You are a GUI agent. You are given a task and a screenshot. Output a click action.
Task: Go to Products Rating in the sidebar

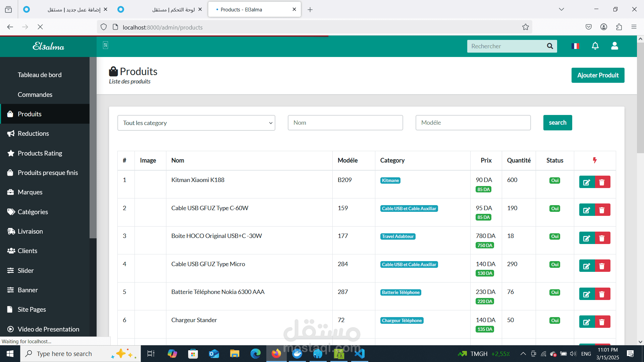pyautogui.click(x=40, y=153)
